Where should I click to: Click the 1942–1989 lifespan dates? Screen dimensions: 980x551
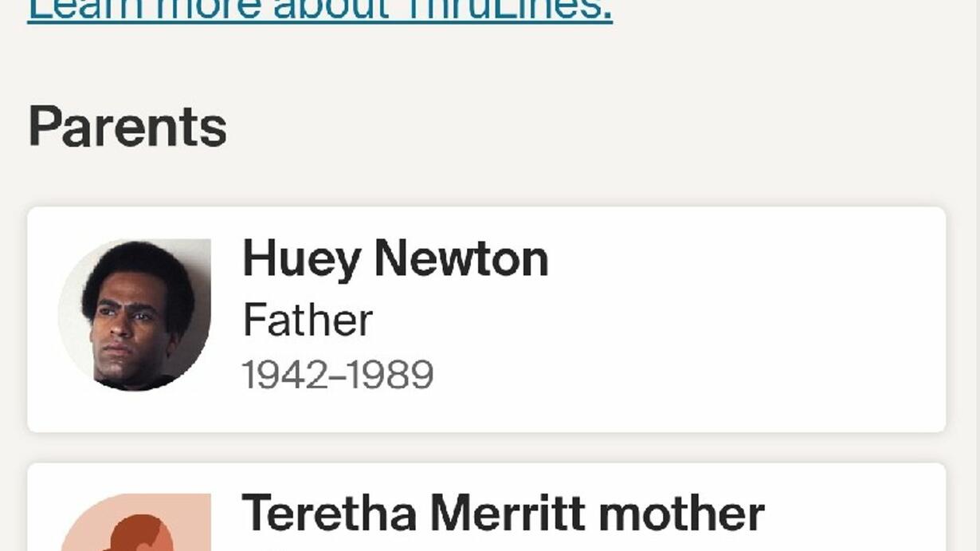(x=338, y=375)
